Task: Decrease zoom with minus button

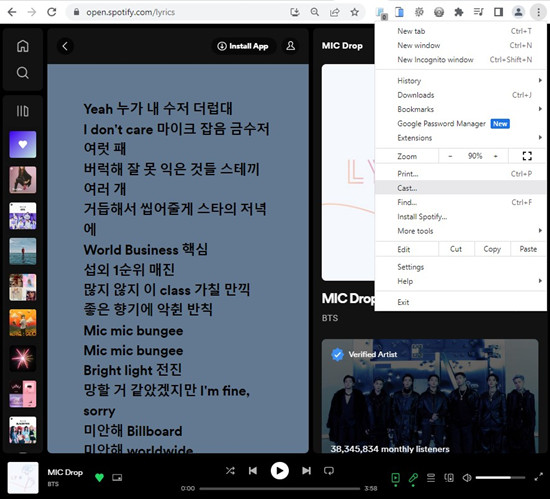Action: (450, 156)
